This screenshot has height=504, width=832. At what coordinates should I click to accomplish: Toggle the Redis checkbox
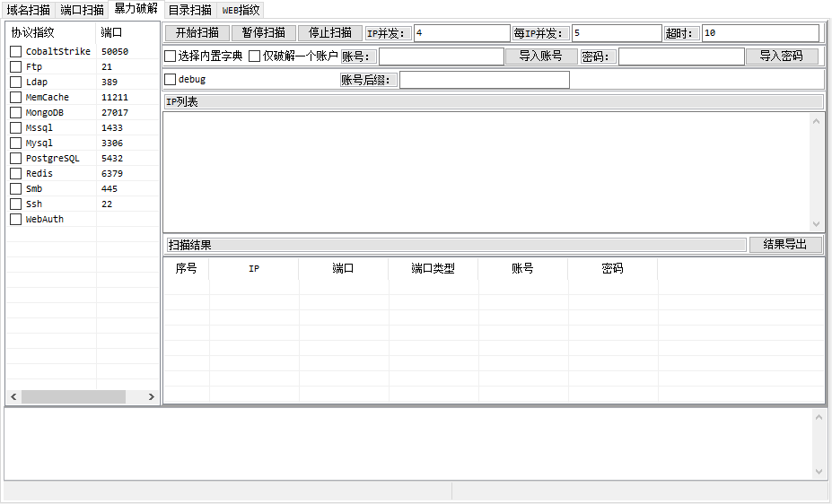pyautogui.click(x=16, y=173)
